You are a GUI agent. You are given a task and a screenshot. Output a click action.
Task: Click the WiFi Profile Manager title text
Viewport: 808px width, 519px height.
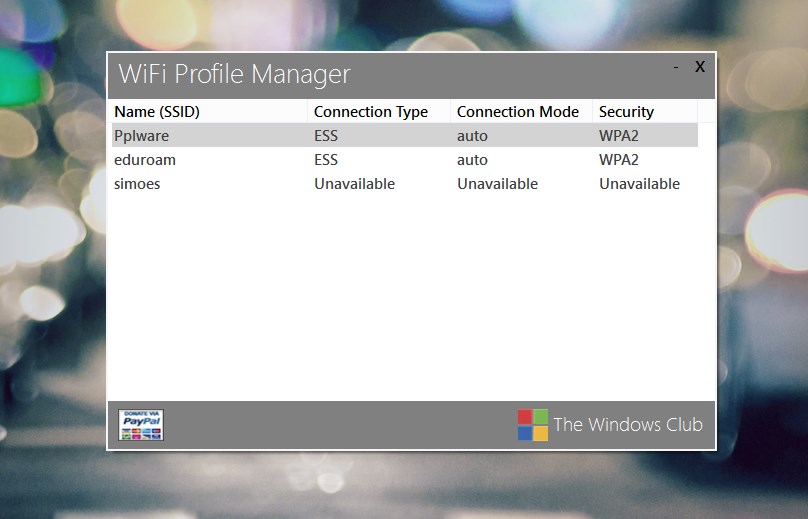click(x=234, y=74)
